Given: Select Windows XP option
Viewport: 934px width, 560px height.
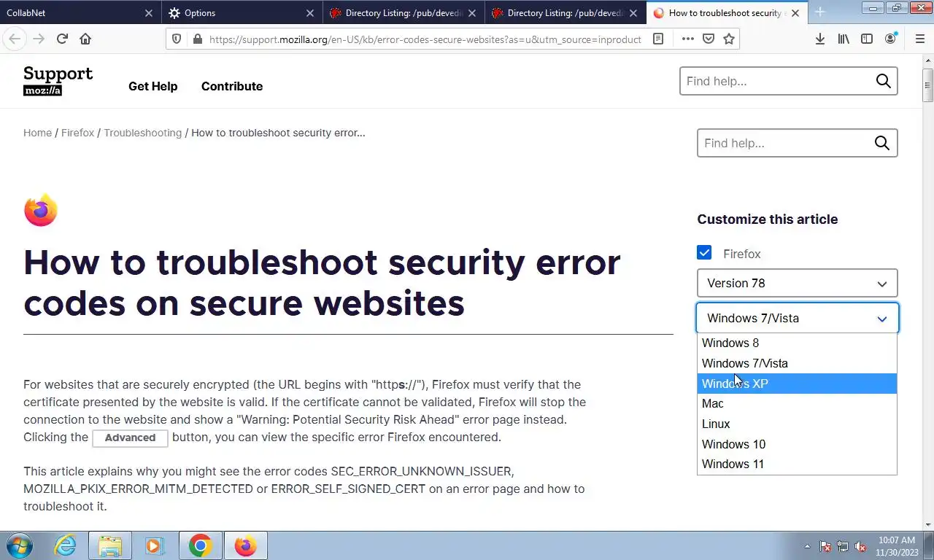Looking at the screenshot, I should pos(797,384).
